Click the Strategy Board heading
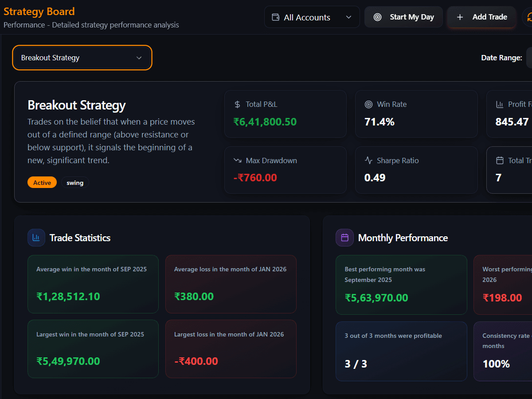 click(x=39, y=12)
